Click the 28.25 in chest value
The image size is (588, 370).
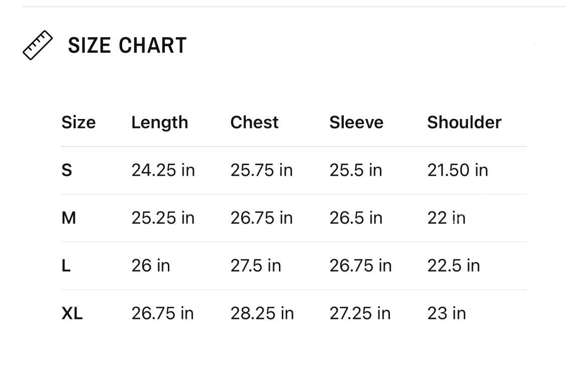click(262, 313)
